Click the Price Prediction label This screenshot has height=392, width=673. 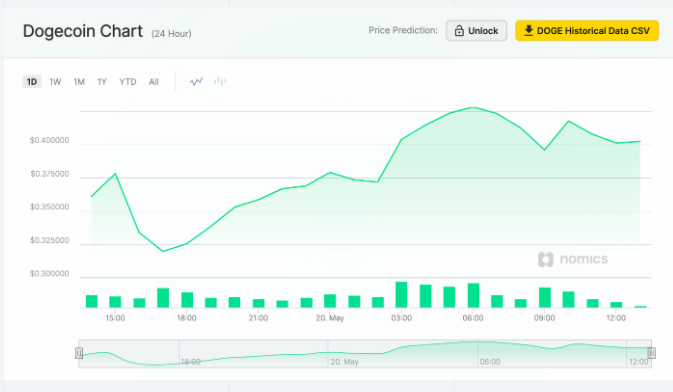point(403,30)
